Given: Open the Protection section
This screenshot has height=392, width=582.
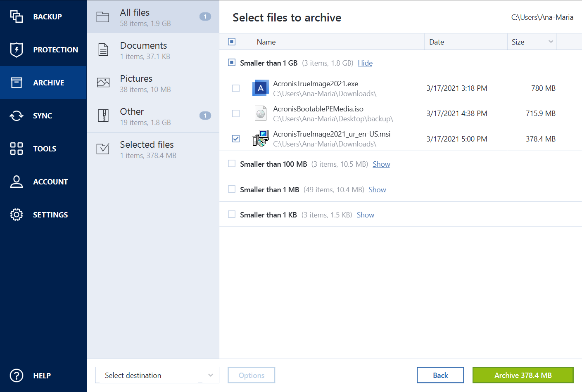Looking at the screenshot, I should [43, 50].
